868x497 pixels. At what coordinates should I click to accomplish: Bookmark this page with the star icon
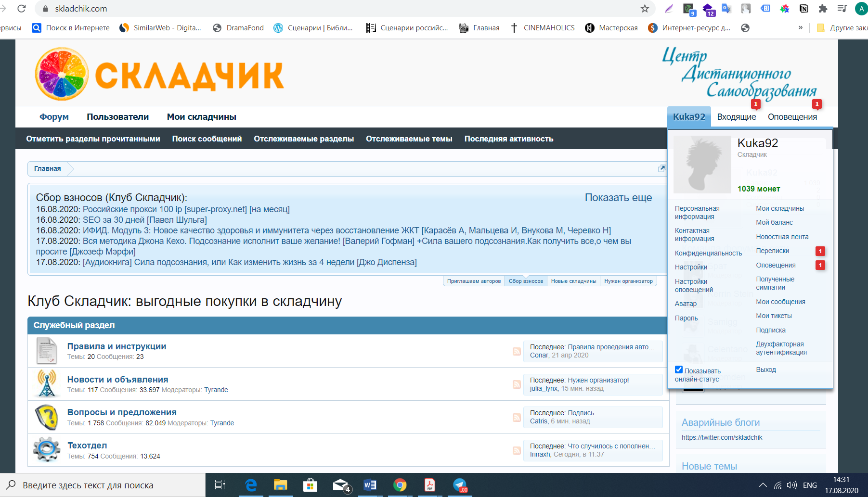tap(645, 9)
